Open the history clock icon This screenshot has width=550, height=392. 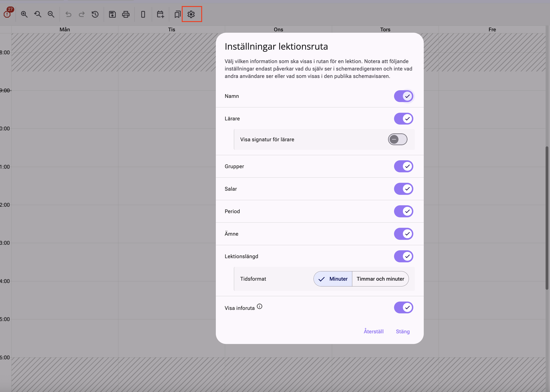[x=95, y=14]
